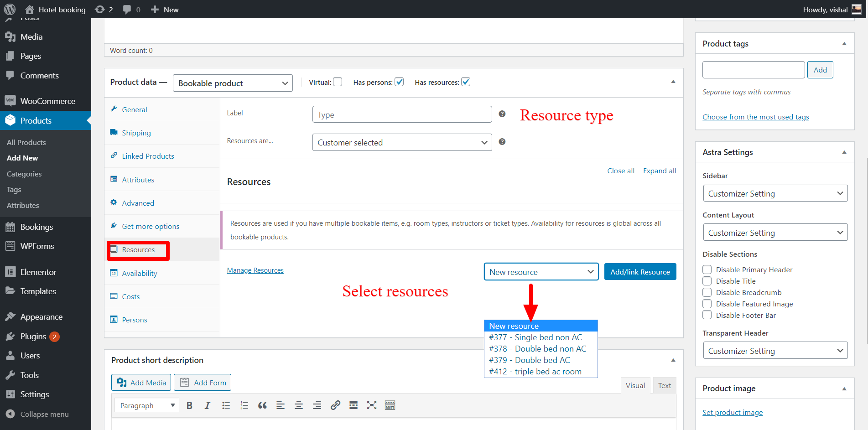Uncheck the Has persons checkbox
The height and width of the screenshot is (430, 868).
tap(399, 82)
